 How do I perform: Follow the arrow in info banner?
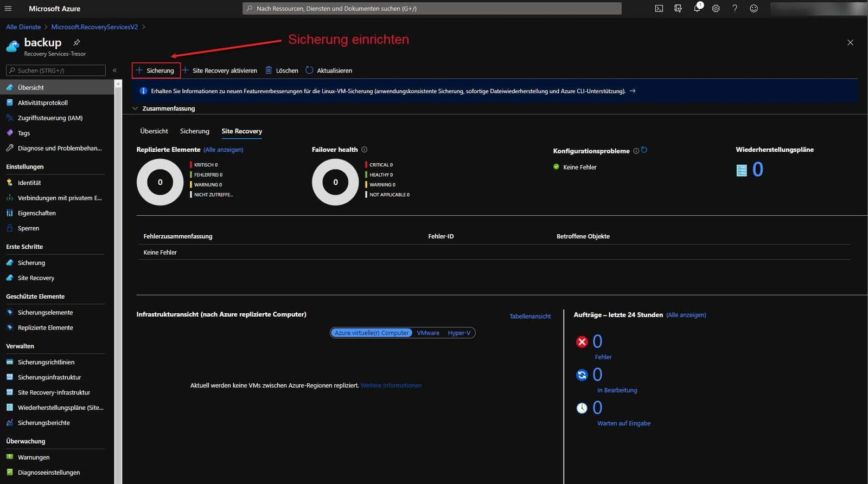tap(633, 91)
